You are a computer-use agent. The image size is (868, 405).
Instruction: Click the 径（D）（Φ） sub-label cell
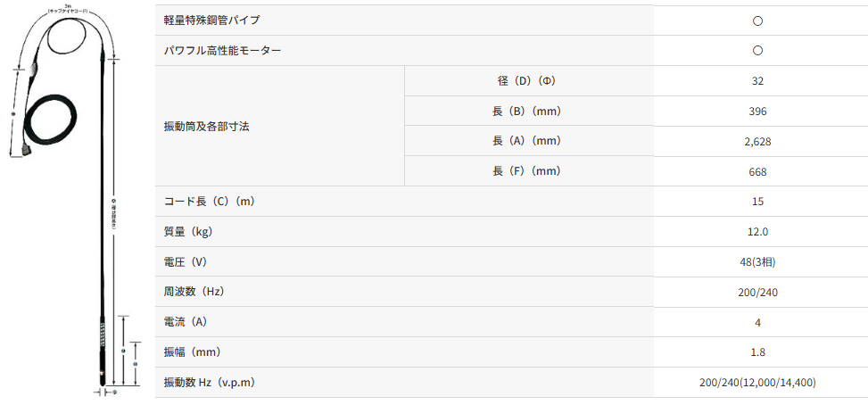(x=526, y=81)
